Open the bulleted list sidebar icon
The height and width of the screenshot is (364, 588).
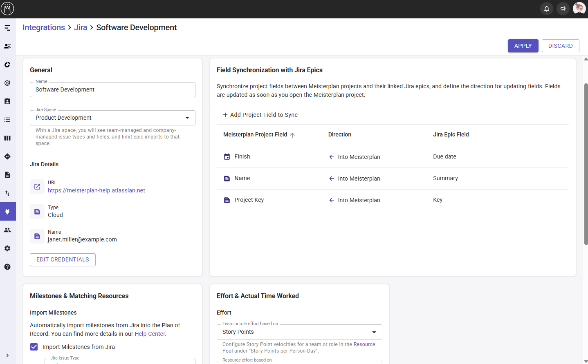7,120
